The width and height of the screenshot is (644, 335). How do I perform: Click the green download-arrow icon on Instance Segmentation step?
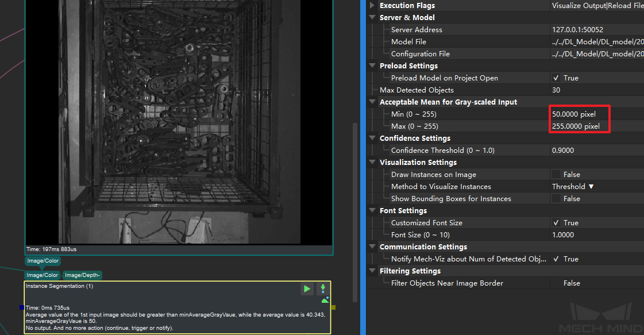tap(323, 288)
